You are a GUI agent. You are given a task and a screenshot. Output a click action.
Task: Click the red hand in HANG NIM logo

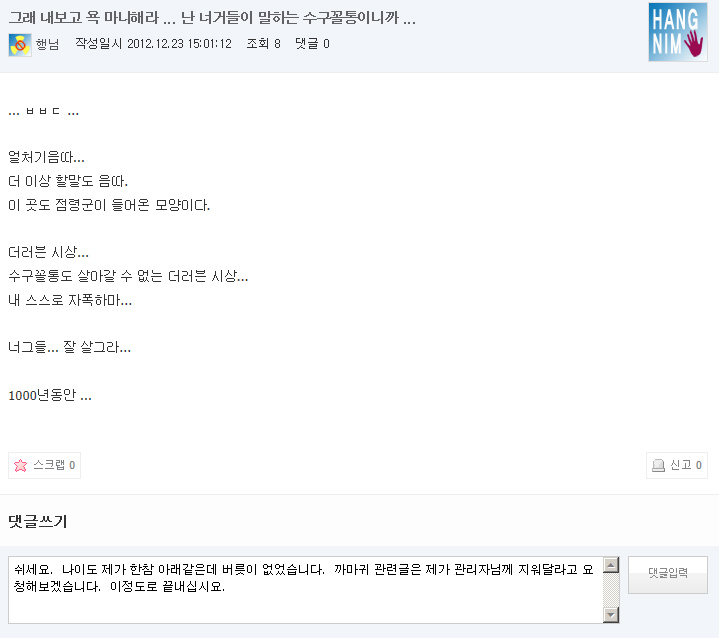click(694, 44)
